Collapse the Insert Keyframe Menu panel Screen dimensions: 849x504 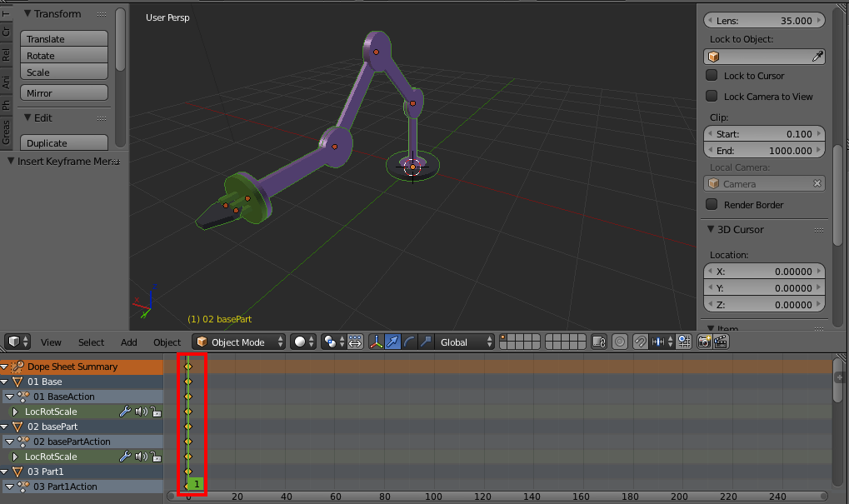click(10, 161)
